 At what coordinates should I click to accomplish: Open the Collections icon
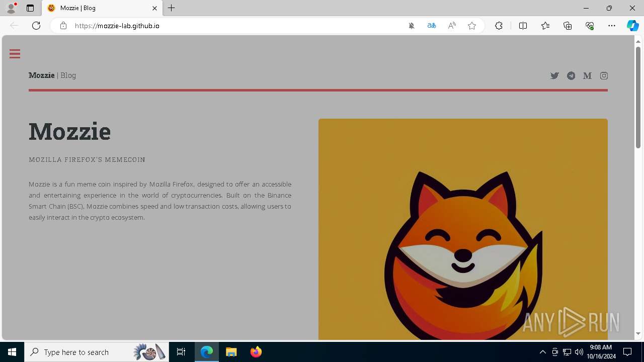568,26
